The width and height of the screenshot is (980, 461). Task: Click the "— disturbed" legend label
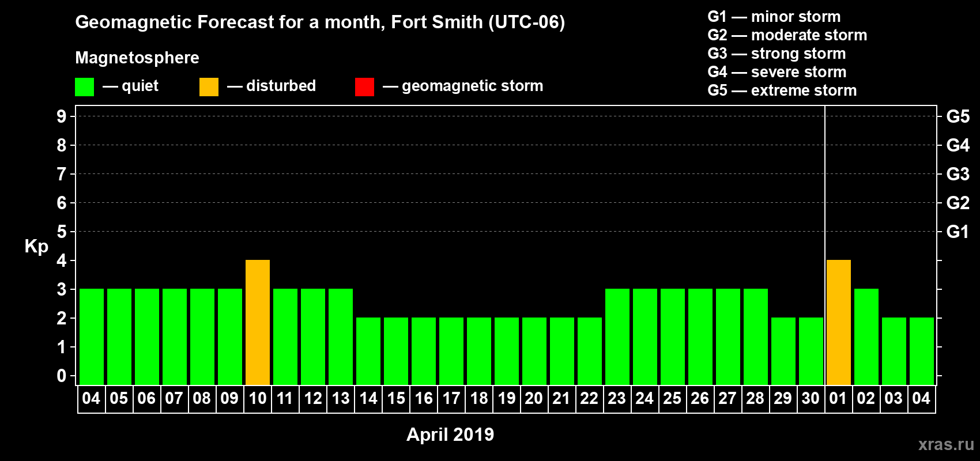pyautogui.click(x=272, y=86)
